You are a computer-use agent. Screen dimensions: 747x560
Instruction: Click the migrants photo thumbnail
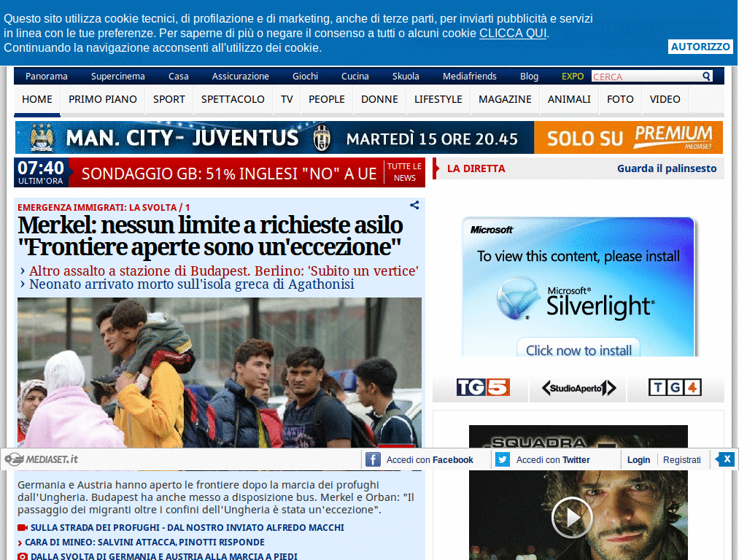(x=220, y=373)
